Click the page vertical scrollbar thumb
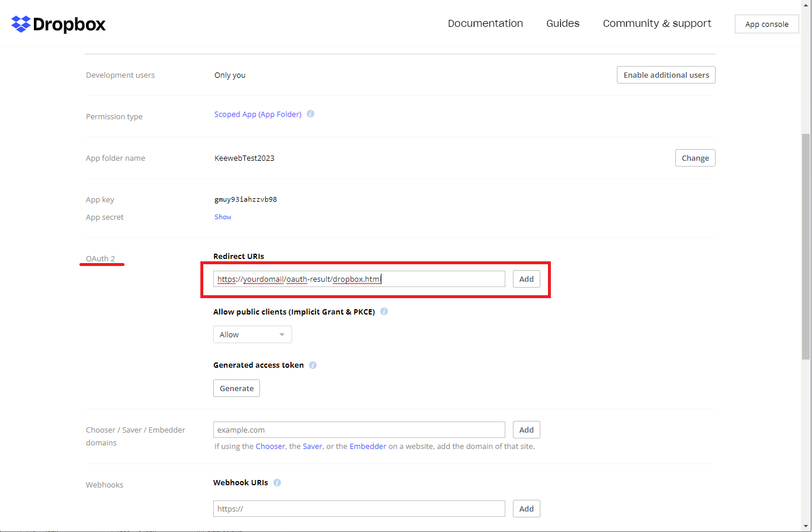This screenshot has height=532, width=812. (x=806, y=246)
